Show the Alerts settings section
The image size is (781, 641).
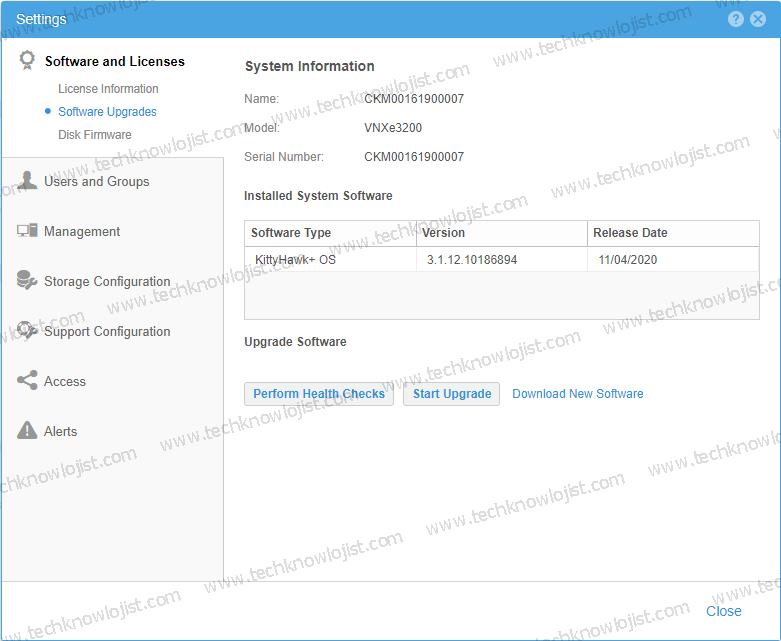(60, 431)
